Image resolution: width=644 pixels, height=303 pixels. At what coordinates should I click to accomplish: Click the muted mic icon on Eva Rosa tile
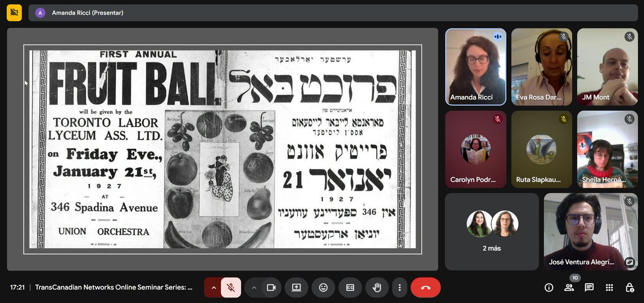(x=563, y=37)
